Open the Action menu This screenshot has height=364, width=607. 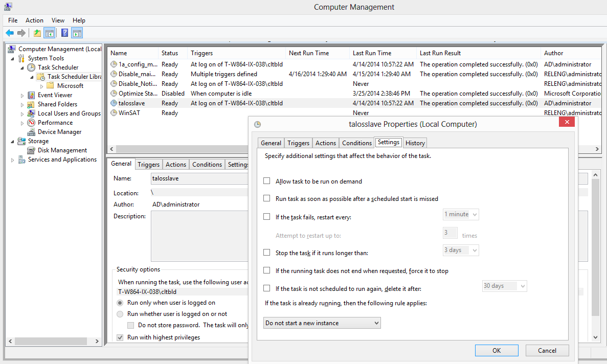click(34, 20)
